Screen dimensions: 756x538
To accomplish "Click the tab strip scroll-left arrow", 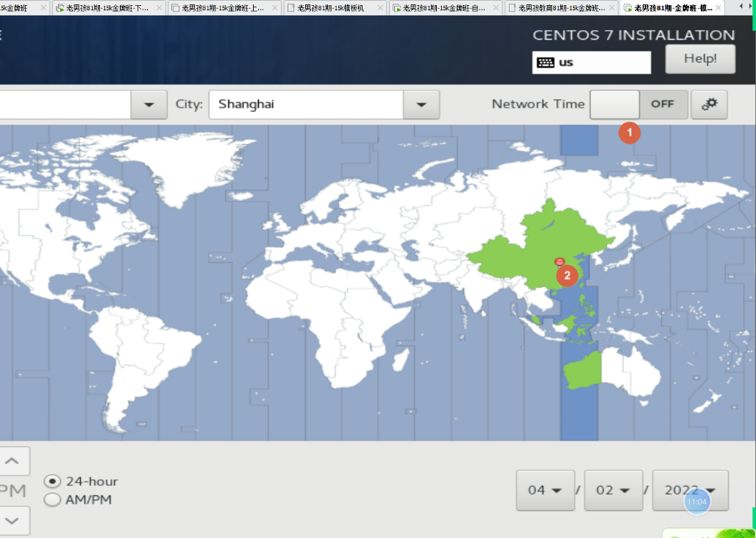I will pos(741,7).
